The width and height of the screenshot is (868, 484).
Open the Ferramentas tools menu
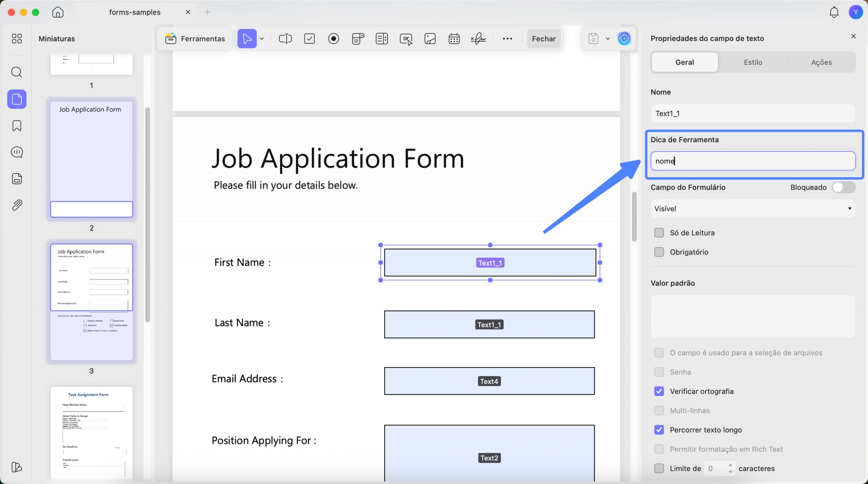coord(195,39)
